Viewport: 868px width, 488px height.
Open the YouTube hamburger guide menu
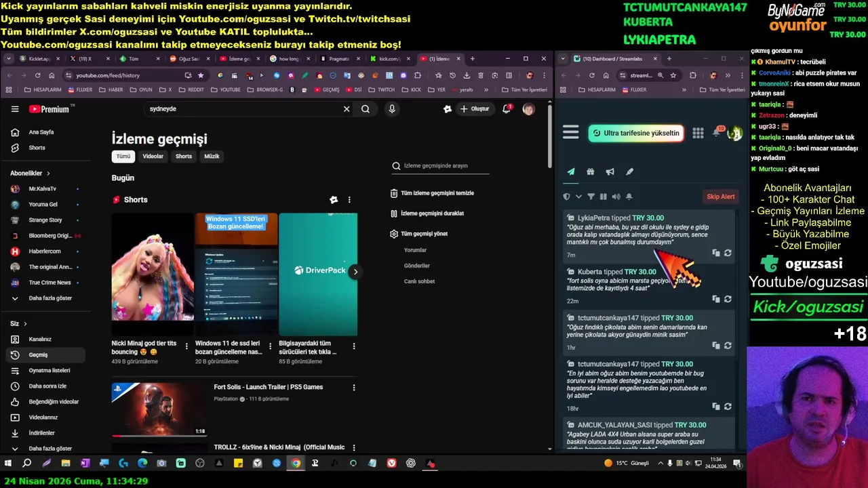(15, 108)
